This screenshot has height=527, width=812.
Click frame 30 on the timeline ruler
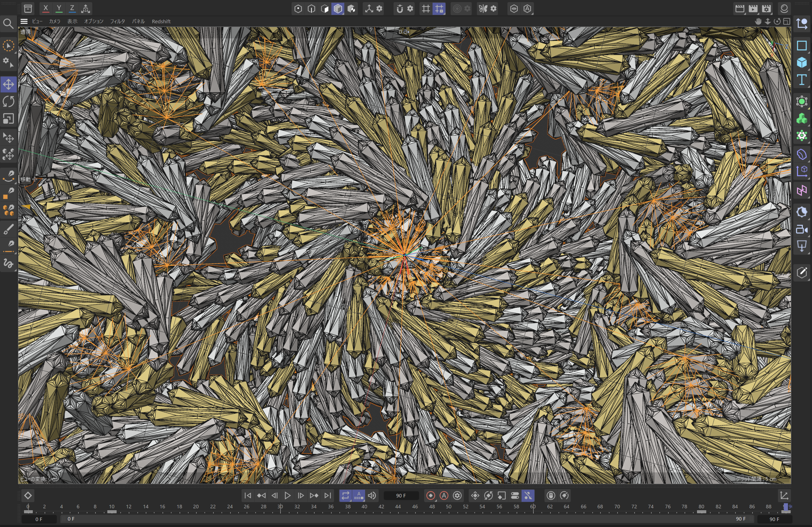pyautogui.click(x=280, y=506)
